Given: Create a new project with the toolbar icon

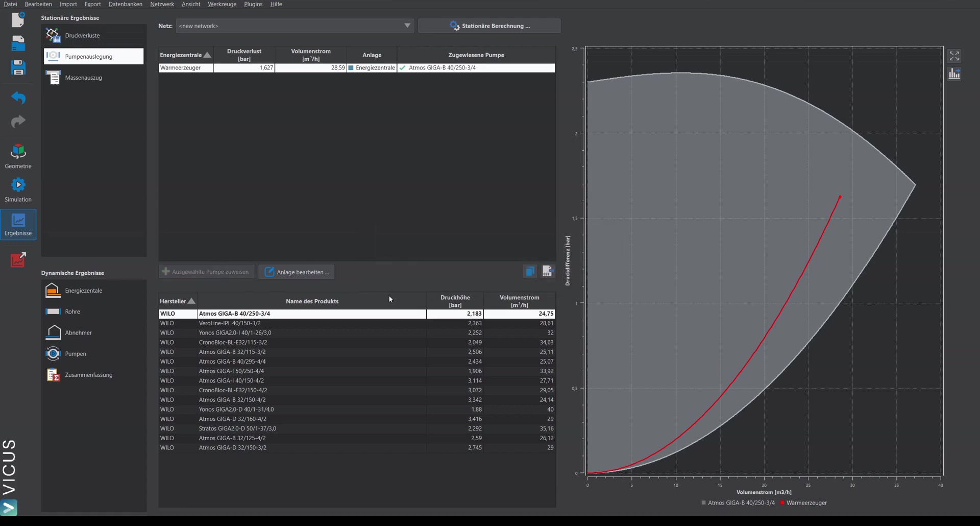Looking at the screenshot, I should pyautogui.click(x=18, y=19).
